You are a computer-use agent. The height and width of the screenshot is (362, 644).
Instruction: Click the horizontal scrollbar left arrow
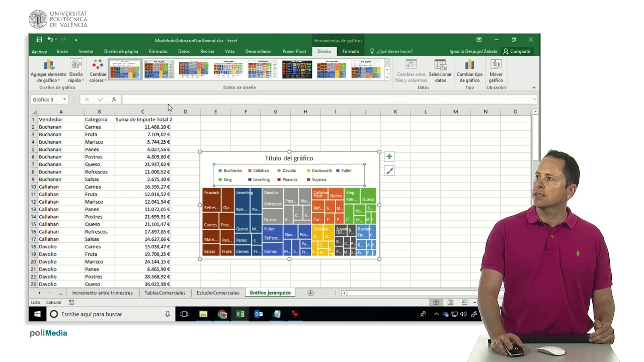pos(344,293)
